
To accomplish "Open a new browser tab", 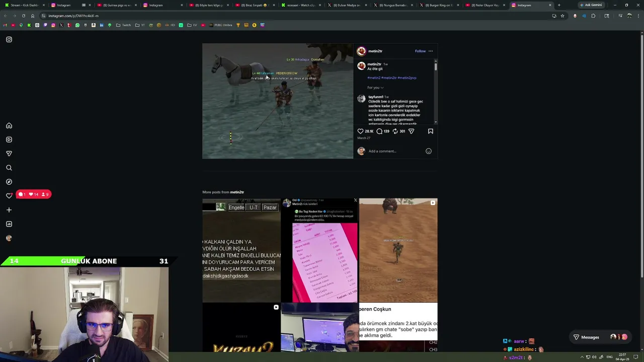I will point(559,5).
